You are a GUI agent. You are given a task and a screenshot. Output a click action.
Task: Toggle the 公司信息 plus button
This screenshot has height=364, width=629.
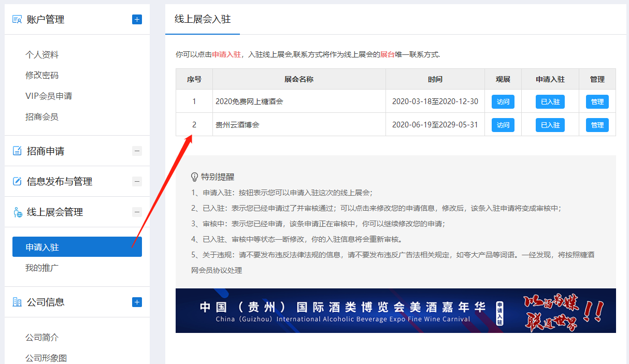pos(137,302)
